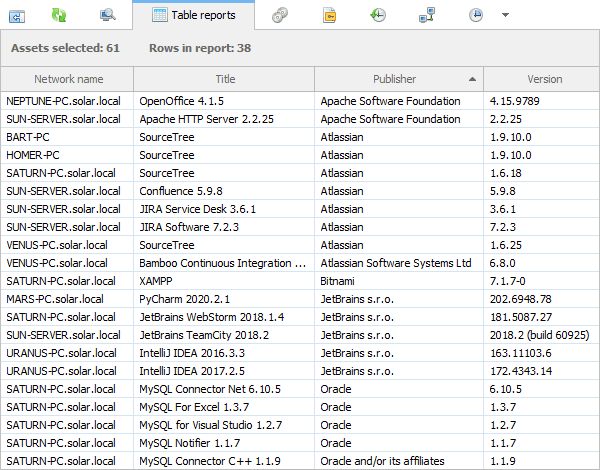This screenshot has height=470, width=600.
Task: Click version 6.8.0 cell
Action: [541, 263]
